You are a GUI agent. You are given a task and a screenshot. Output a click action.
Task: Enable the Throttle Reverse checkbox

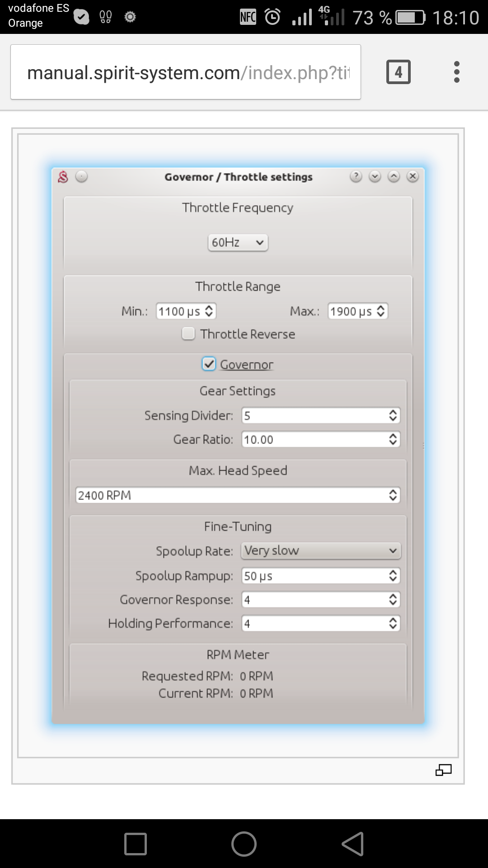[188, 334]
